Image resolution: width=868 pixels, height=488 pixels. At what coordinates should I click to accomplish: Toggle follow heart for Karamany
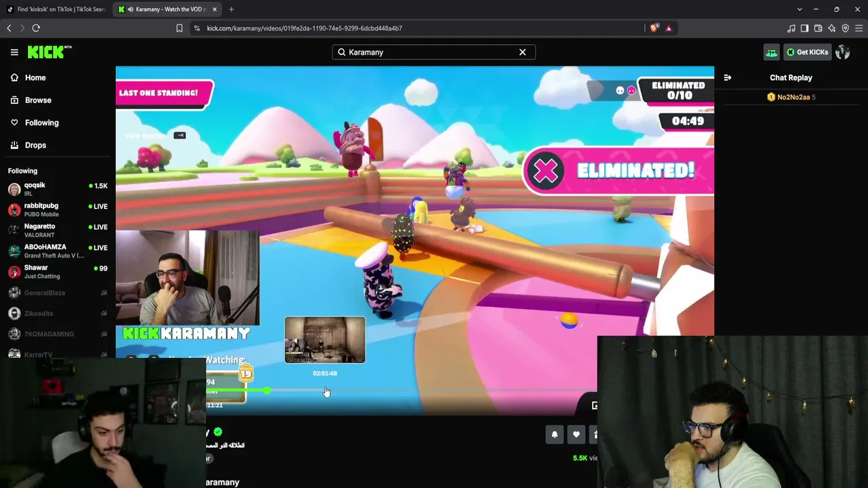[576, 434]
